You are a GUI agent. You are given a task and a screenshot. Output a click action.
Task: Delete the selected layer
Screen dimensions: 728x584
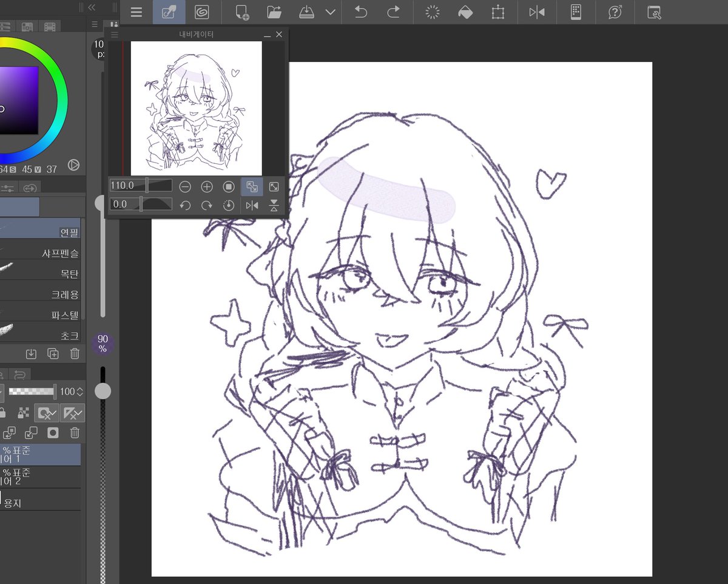coord(75,433)
